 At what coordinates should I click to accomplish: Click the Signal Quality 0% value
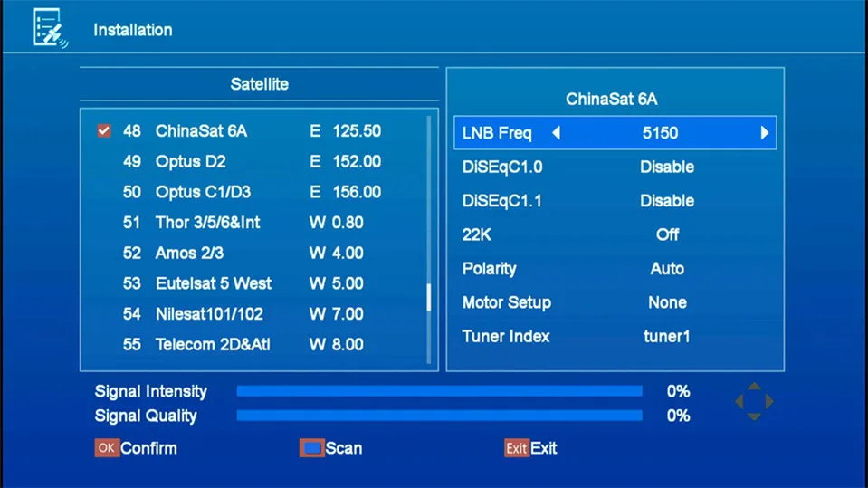(678, 416)
